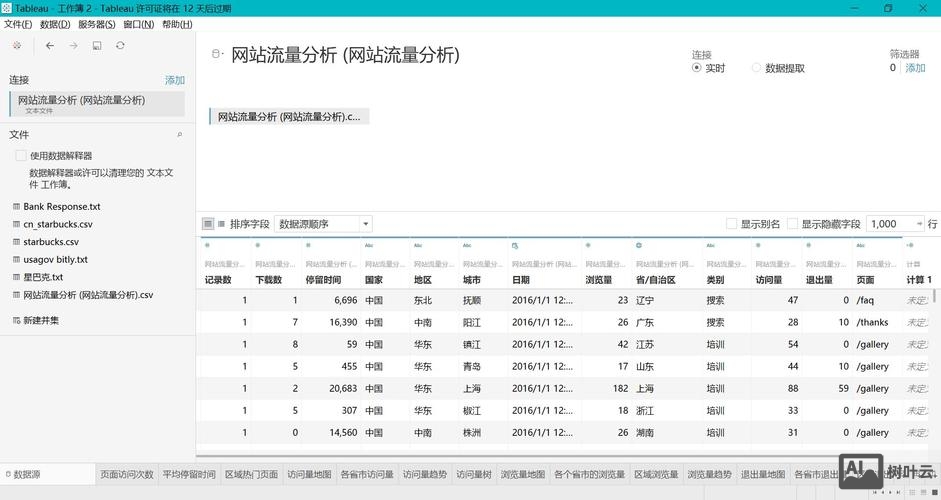
Task: Check the 显示隐藏字段 checkbox
Action: point(792,224)
